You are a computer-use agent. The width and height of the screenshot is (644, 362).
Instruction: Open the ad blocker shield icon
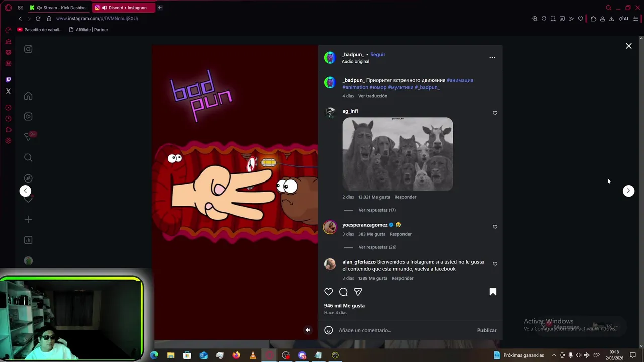[x=562, y=19]
